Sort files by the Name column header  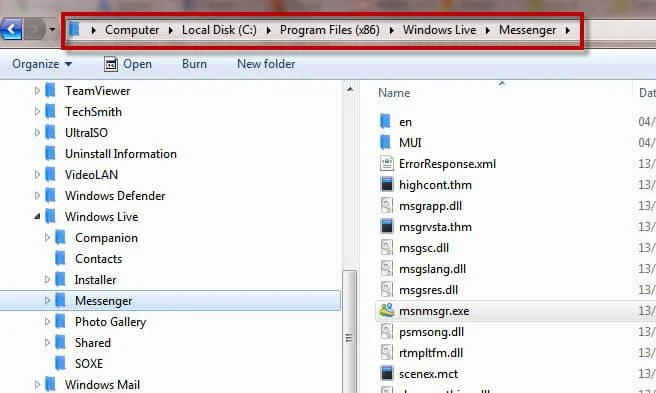[x=394, y=93]
